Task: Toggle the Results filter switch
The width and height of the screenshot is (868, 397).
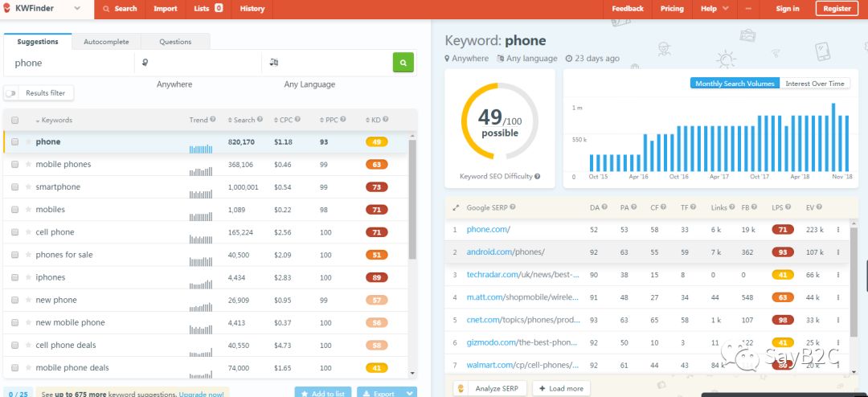Action: [10, 93]
